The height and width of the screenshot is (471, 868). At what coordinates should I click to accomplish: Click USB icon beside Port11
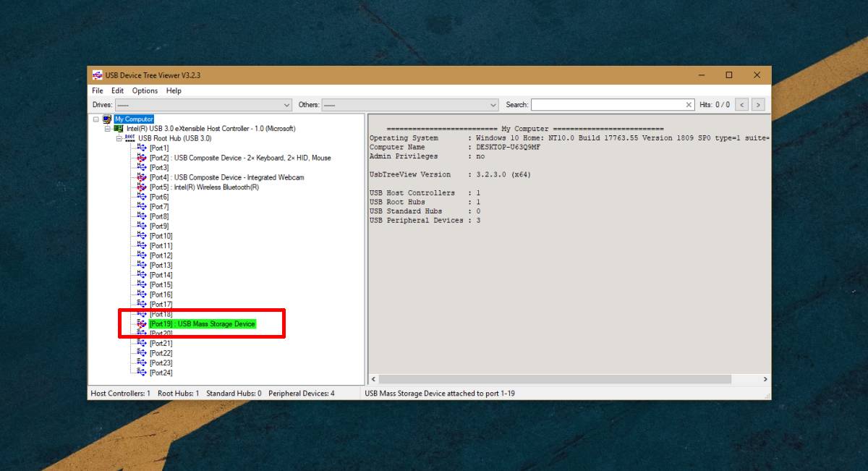(142, 245)
